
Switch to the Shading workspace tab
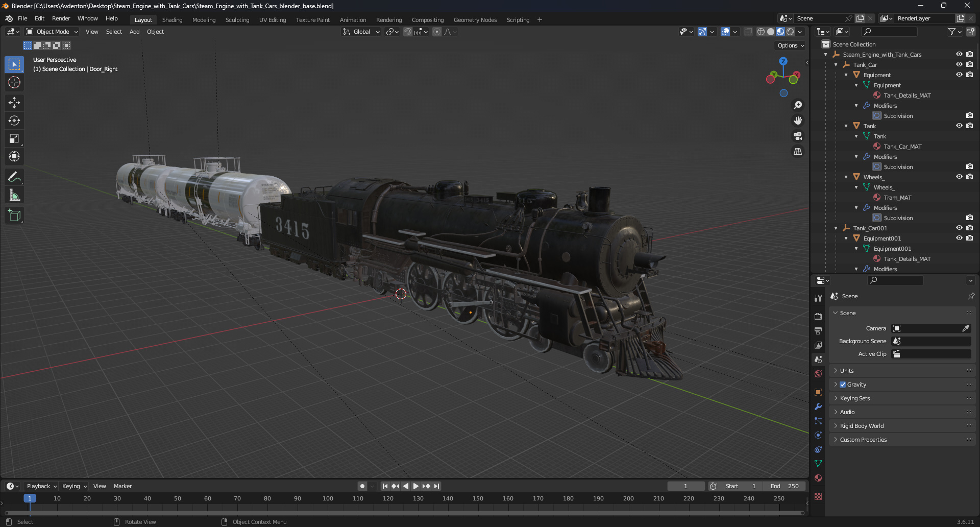pyautogui.click(x=172, y=20)
